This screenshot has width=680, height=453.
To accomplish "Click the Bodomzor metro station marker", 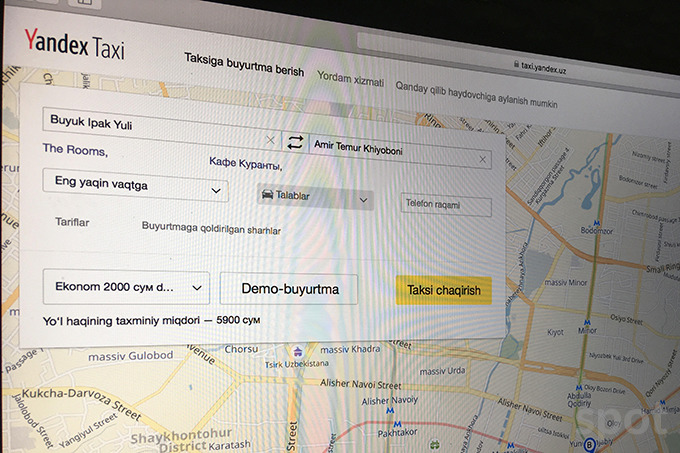I will (x=597, y=223).
